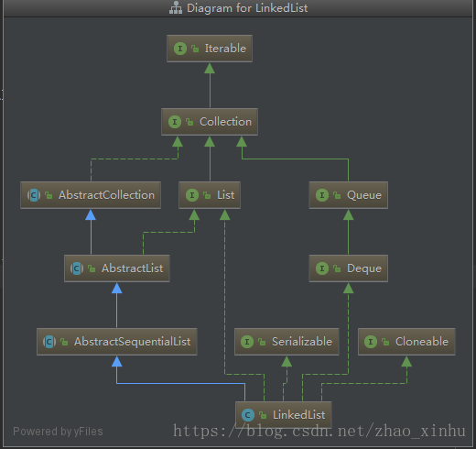Screen dimensions: 476x449
Task: Click the interface icon on Iterable
Action: pos(180,49)
